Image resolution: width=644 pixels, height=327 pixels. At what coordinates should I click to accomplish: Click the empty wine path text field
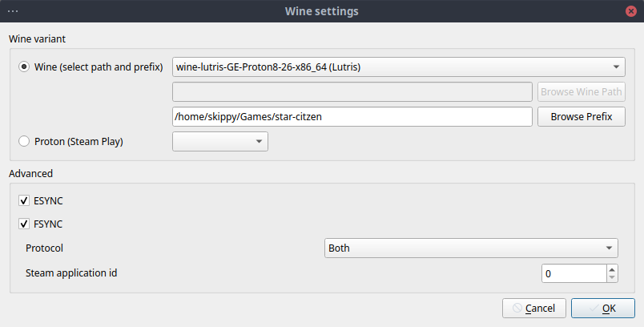[352, 91]
